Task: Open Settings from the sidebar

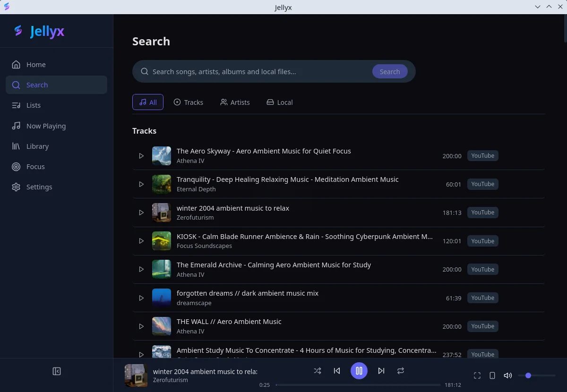Action: pyautogui.click(x=56, y=187)
